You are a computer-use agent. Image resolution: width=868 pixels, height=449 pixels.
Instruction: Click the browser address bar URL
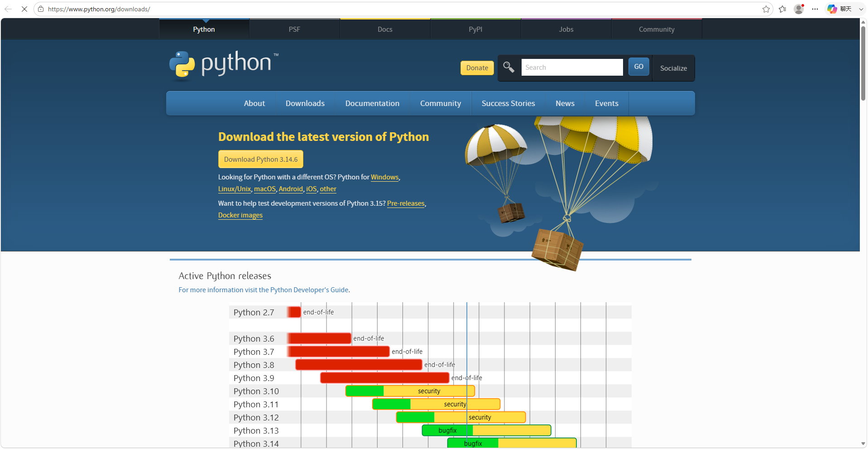click(x=99, y=9)
